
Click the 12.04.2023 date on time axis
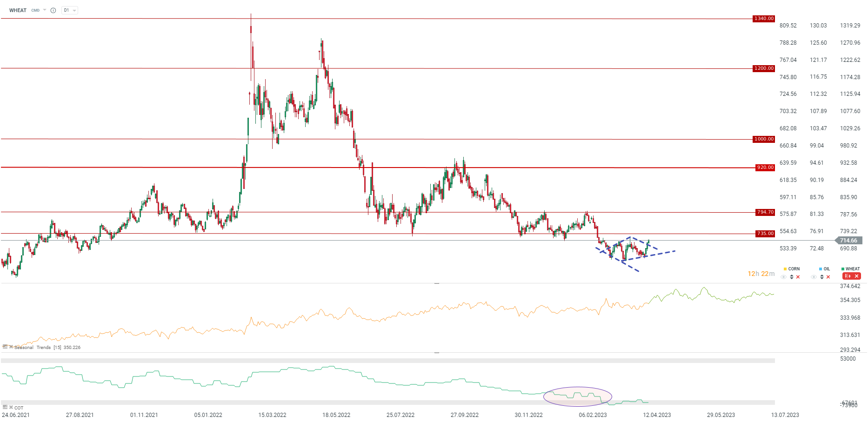[657, 415]
